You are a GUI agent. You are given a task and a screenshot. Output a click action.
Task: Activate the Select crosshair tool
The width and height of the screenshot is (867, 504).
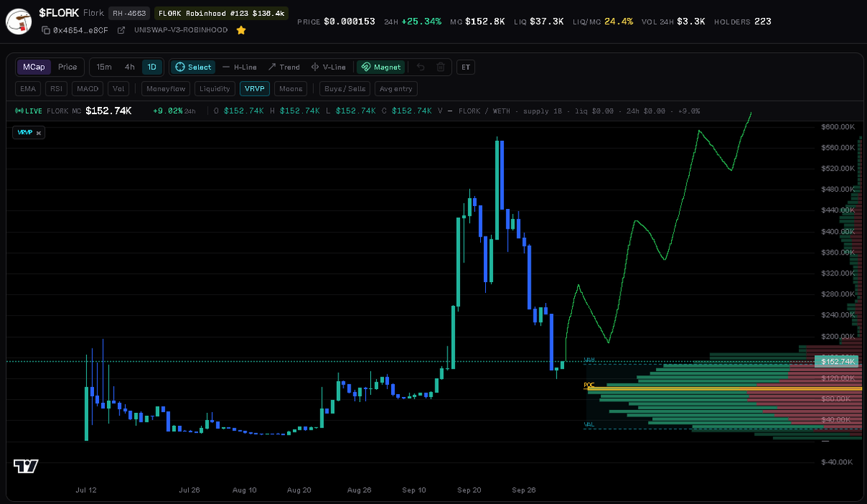coord(193,67)
